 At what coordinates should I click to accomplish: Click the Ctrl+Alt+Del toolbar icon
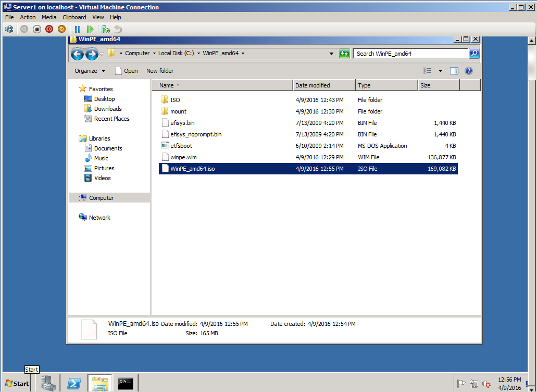pos(9,29)
